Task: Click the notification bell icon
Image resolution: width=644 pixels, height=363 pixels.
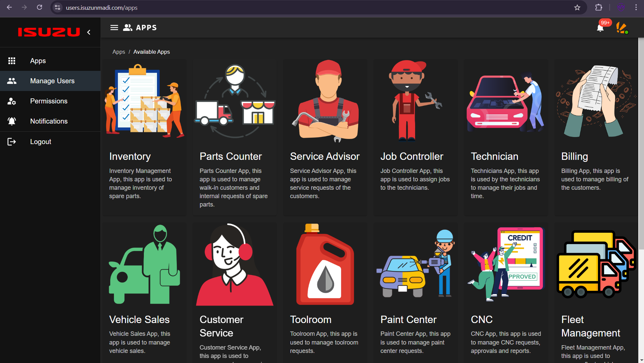Action: (x=600, y=28)
